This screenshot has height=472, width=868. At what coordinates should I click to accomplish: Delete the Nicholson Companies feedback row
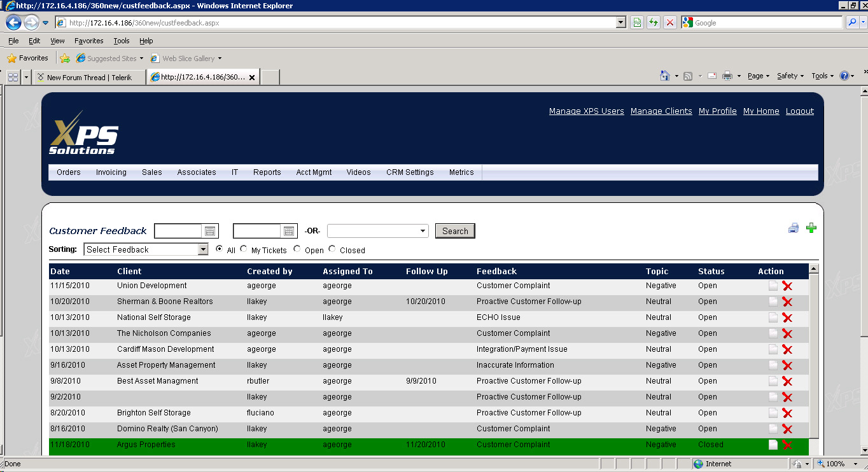[x=787, y=334]
